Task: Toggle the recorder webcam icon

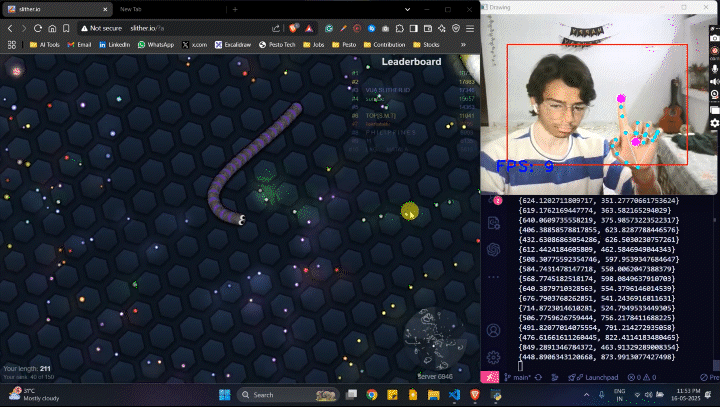Action: pyautogui.click(x=714, y=95)
